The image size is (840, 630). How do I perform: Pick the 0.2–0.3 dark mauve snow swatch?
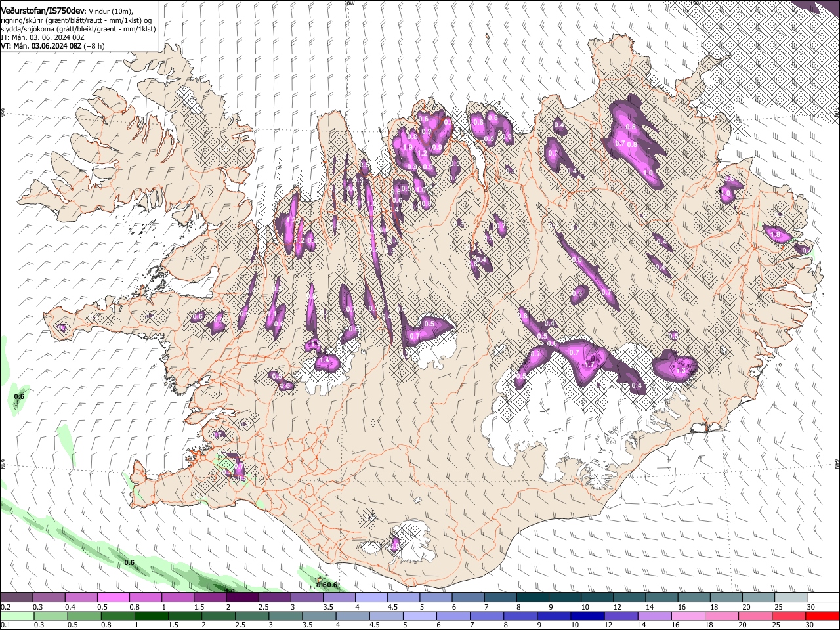pos(16,598)
